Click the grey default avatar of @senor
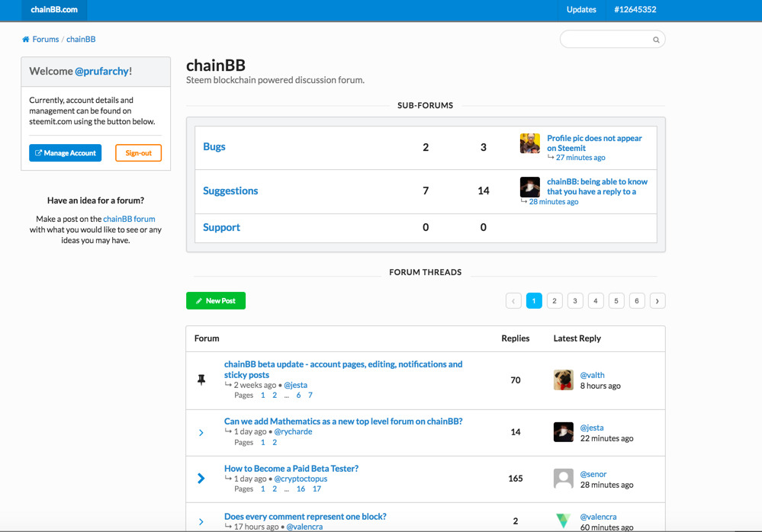The width and height of the screenshot is (762, 532). pos(563,479)
